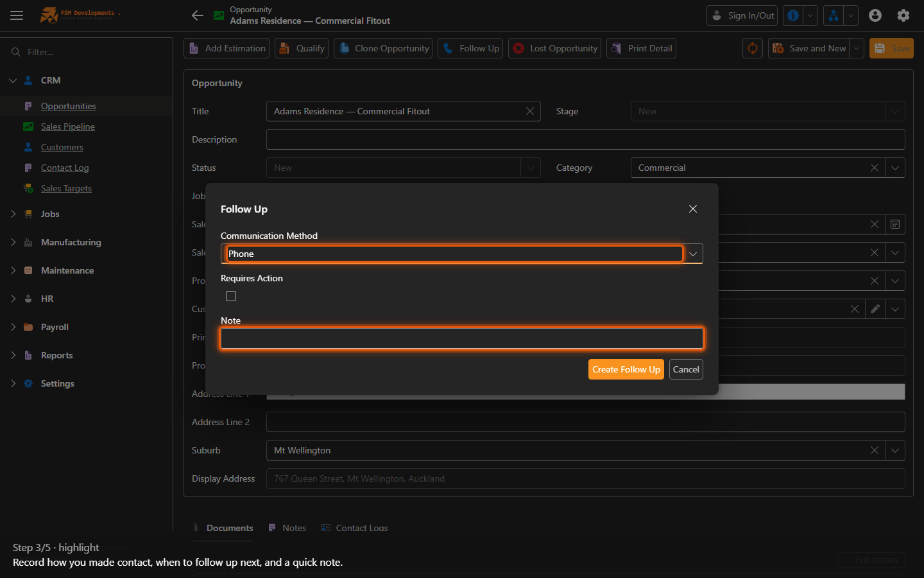Click Print Detail toolbar button
This screenshot has width=924, height=578.
pyautogui.click(x=641, y=48)
